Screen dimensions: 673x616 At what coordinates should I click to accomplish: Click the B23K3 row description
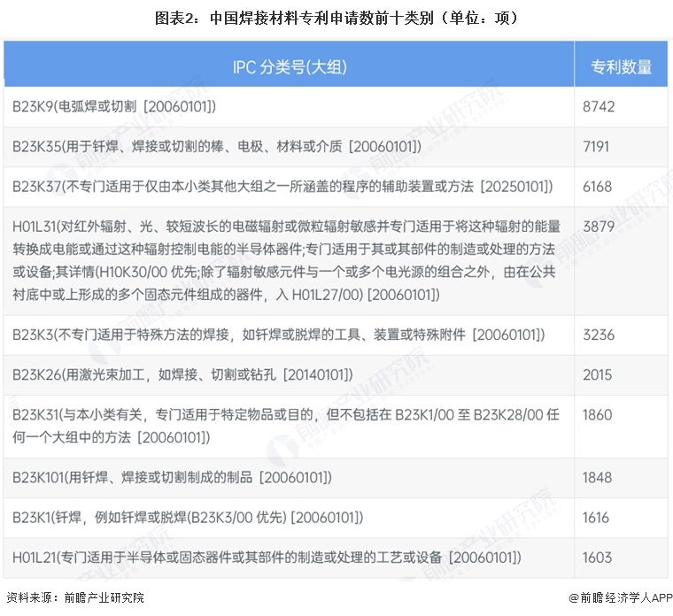coord(279,335)
